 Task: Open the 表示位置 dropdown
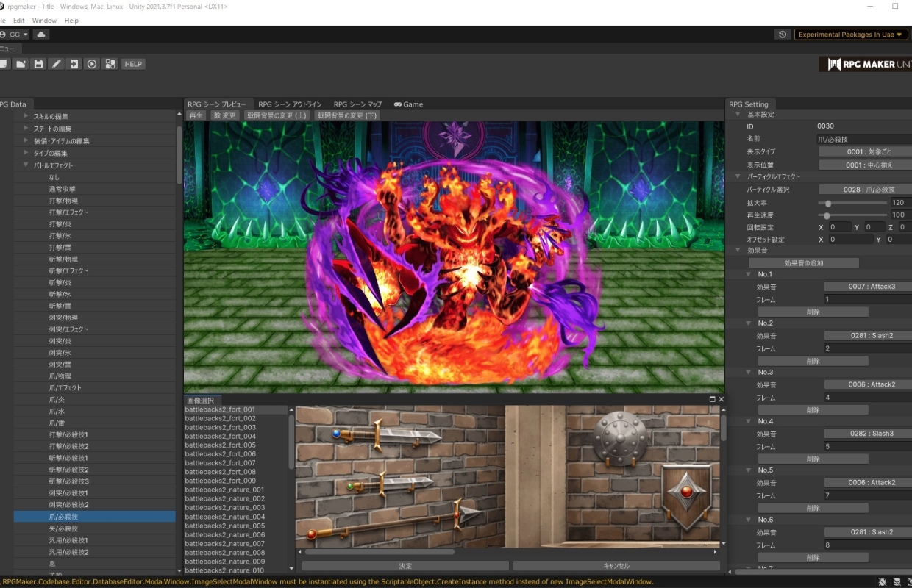click(865, 165)
